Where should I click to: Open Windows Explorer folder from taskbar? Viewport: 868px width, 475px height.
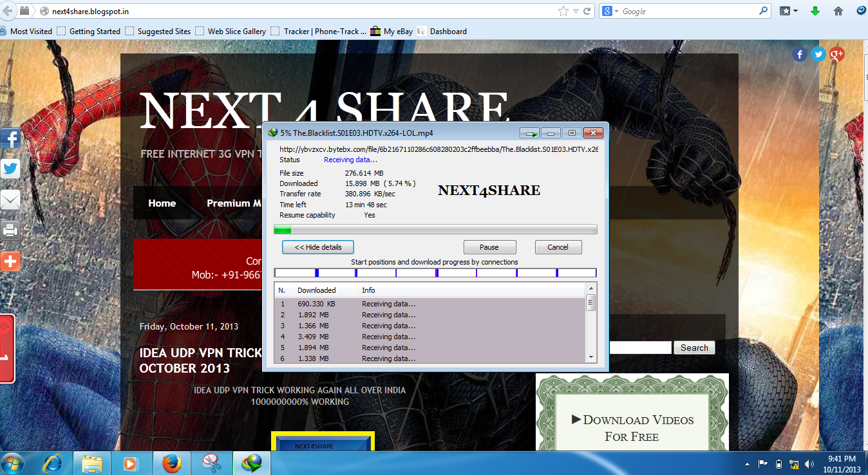(x=93, y=463)
